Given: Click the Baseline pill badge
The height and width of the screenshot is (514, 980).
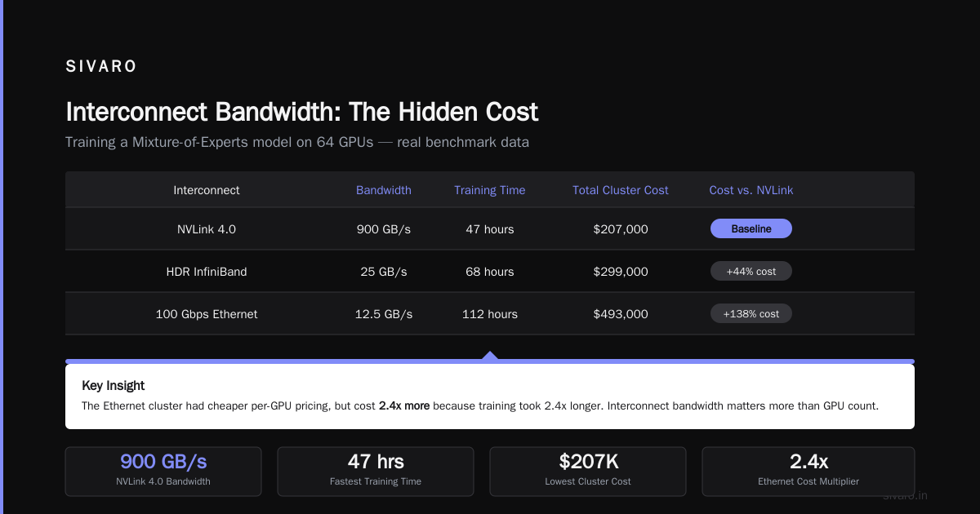Looking at the screenshot, I should (751, 228).
